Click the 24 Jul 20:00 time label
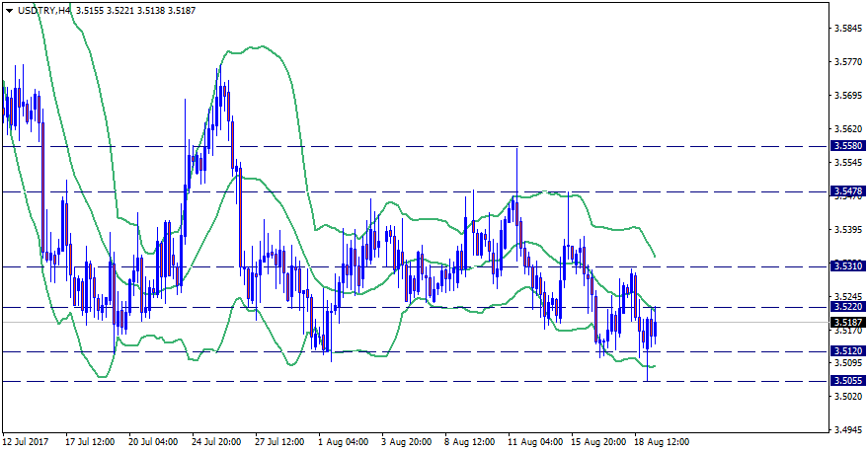The image size is (868, 453). click(x=216, y=442)
